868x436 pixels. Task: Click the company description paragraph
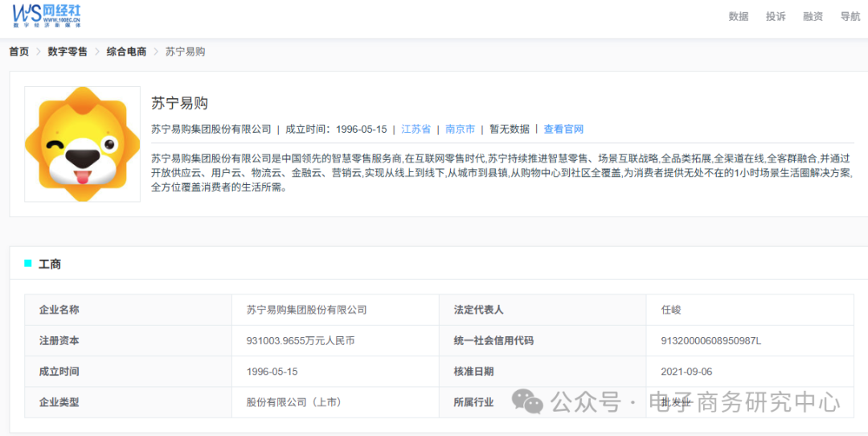[x=502, y=173]
